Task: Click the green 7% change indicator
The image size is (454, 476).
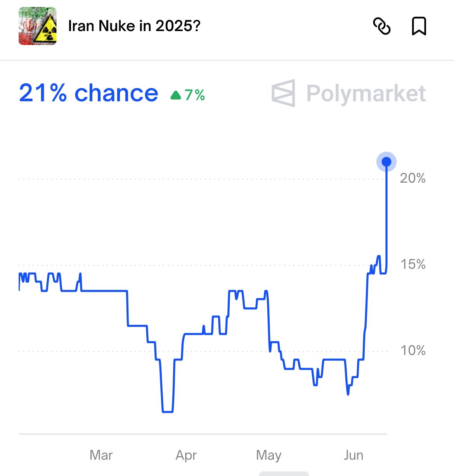Action: 187,95
